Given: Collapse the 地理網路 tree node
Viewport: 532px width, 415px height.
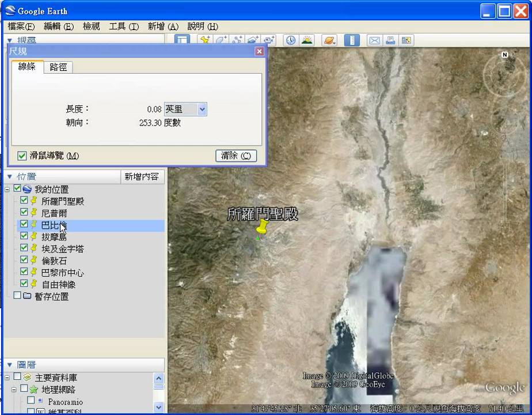Looking at the screenshot, I should pyautogui.click(x=14, y=390).
